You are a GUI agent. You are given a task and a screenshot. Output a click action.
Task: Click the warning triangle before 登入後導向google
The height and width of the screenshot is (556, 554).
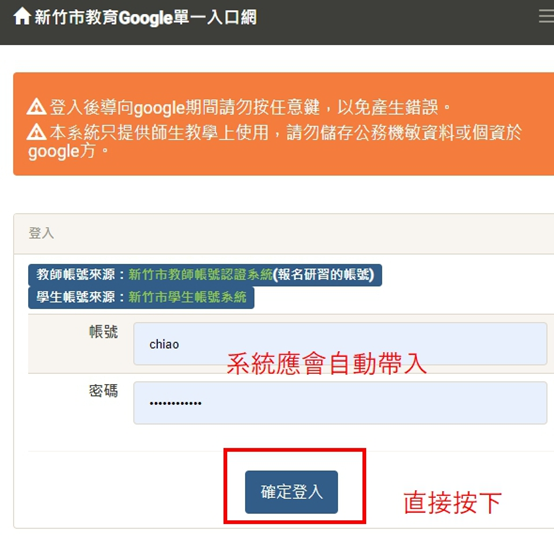tap(37, 107)
